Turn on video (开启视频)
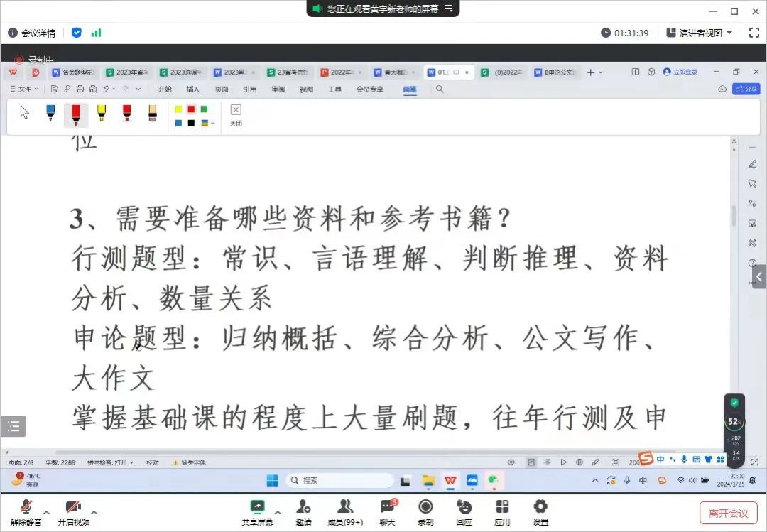This screenshot has width=767, height=532. tap(73, 511)
